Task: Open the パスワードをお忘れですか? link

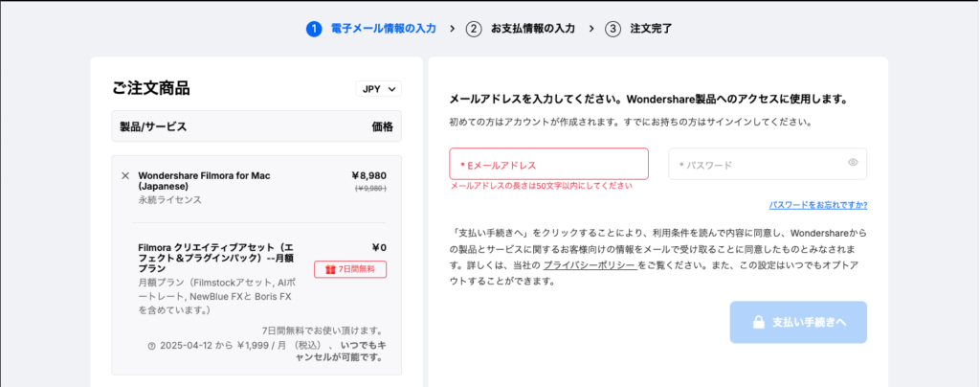Action: [x=818, y=205]
